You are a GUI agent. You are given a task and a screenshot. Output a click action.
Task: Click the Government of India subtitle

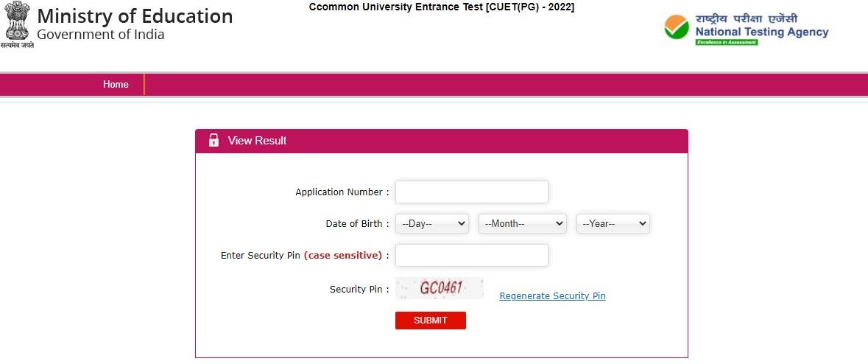coord(101,35)
